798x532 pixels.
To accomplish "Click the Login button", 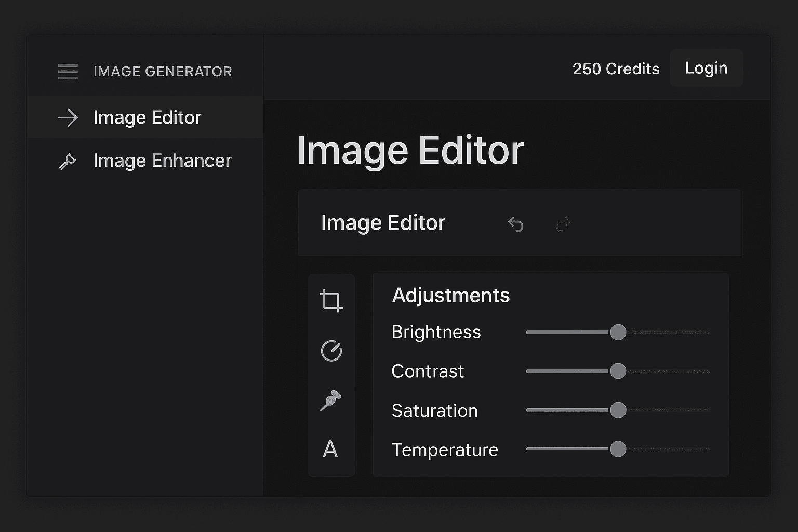I will (x=707, y=68).
